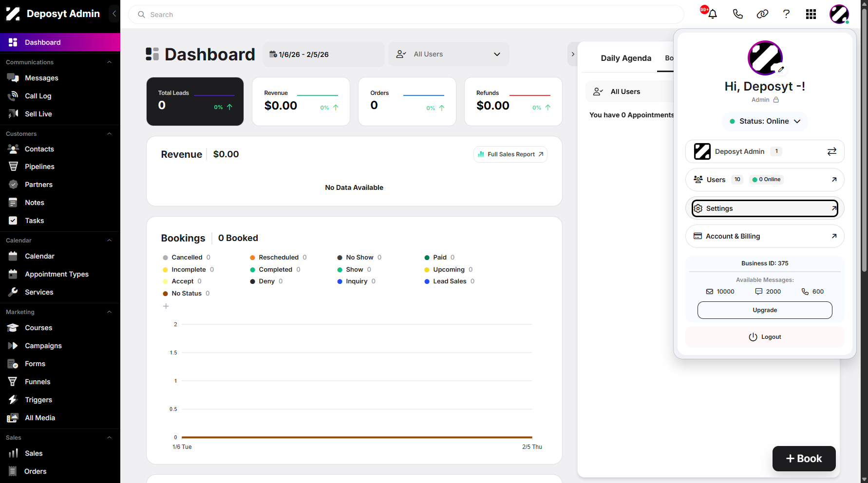The image size is (868, 483).
Task: Click the plus icon under booking legend
Action: point(166,306)
